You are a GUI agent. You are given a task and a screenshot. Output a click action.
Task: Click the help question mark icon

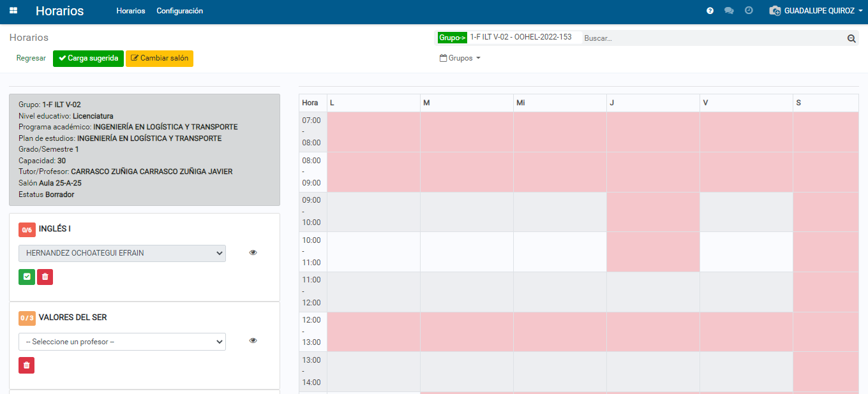[x=710, y=11]
